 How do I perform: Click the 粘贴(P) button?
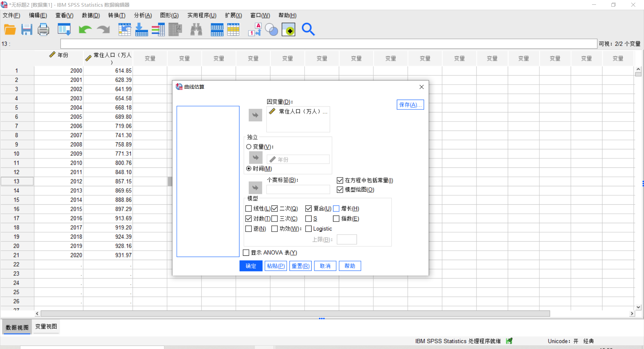[276, 266]
